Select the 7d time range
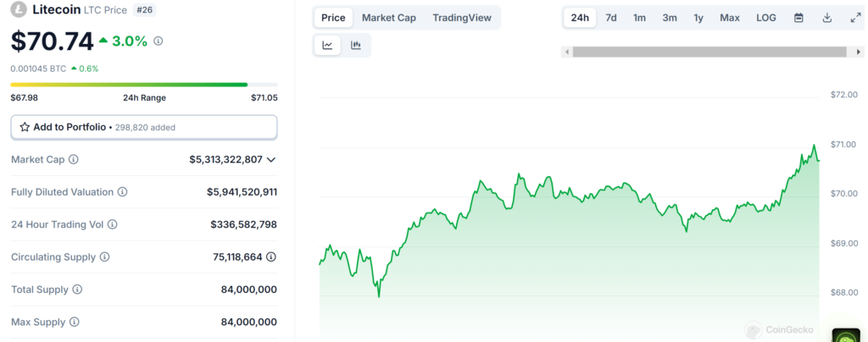The image size is (868, 342). coord(611,18)
